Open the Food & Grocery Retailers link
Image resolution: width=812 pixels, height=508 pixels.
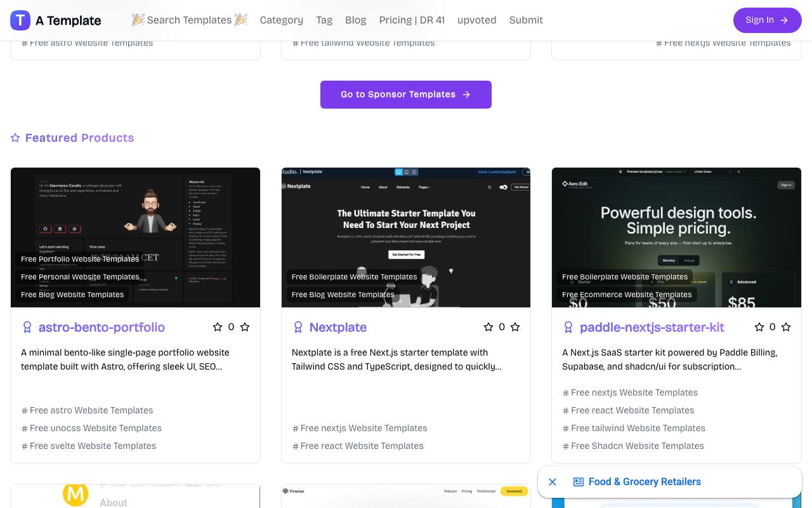[645, 482]
